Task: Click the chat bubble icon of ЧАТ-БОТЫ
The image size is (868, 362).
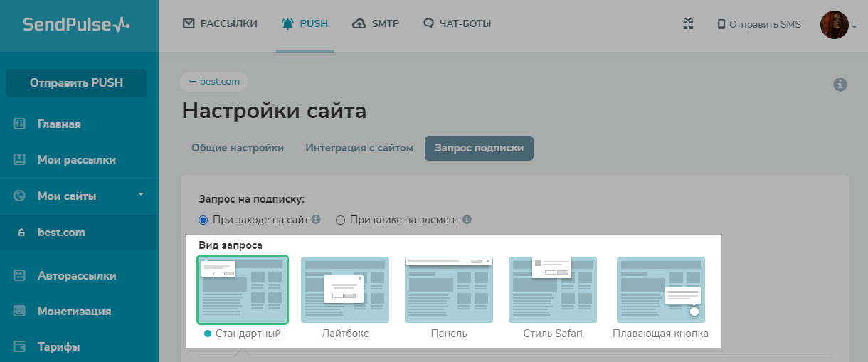Action: tap(428, 23)
